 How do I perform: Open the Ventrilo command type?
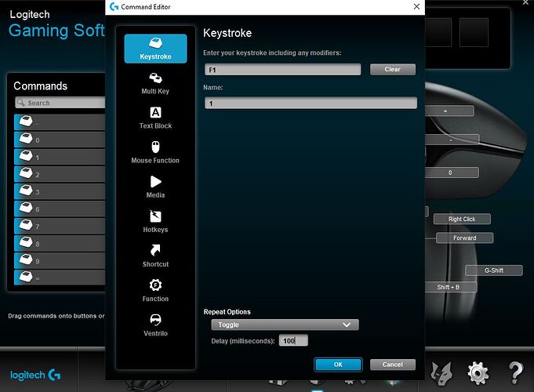click(x=155, y=325)
